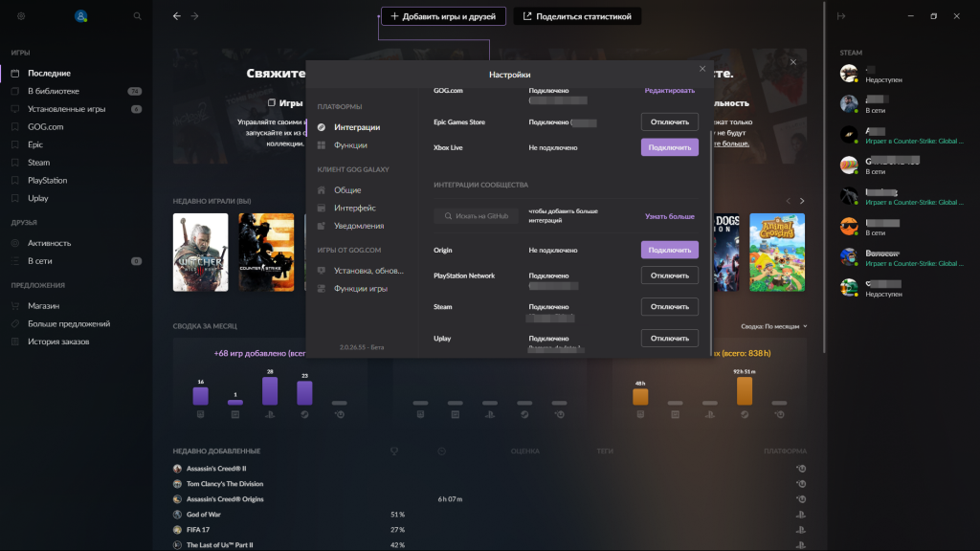The image size is (980, 551).
Task: Open the search magnifier icon
Action: (138, 16)
